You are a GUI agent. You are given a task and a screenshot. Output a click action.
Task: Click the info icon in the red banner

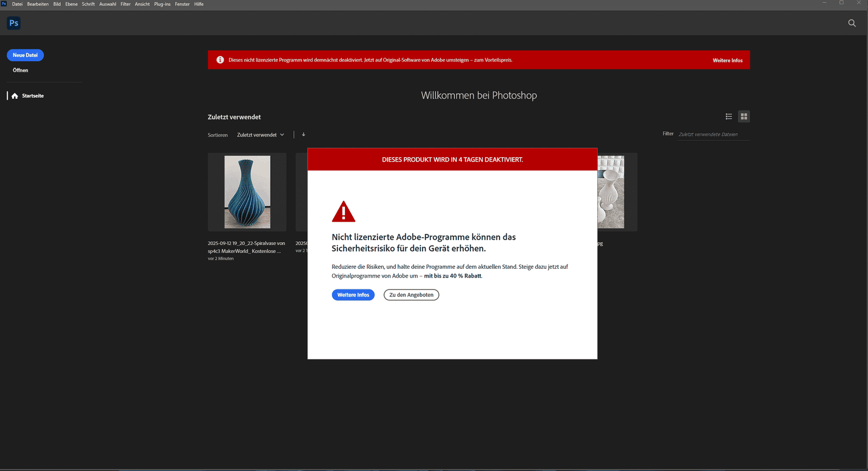[220, 60]
